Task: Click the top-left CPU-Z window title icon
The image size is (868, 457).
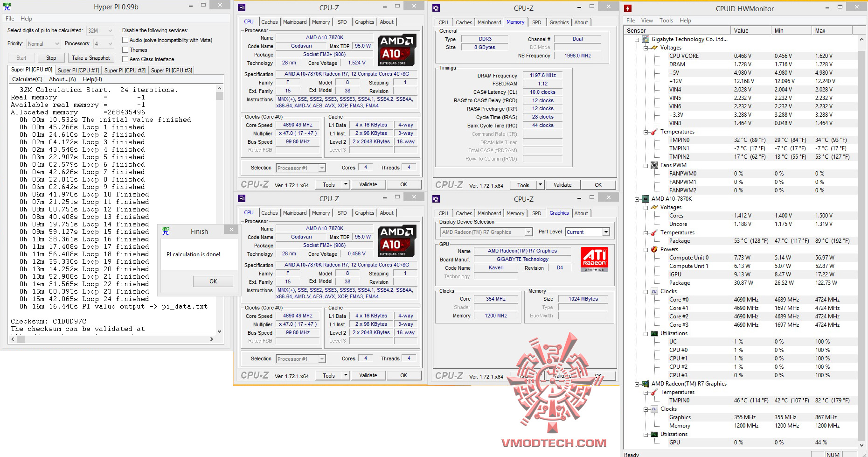Action: tap(242, 7)
